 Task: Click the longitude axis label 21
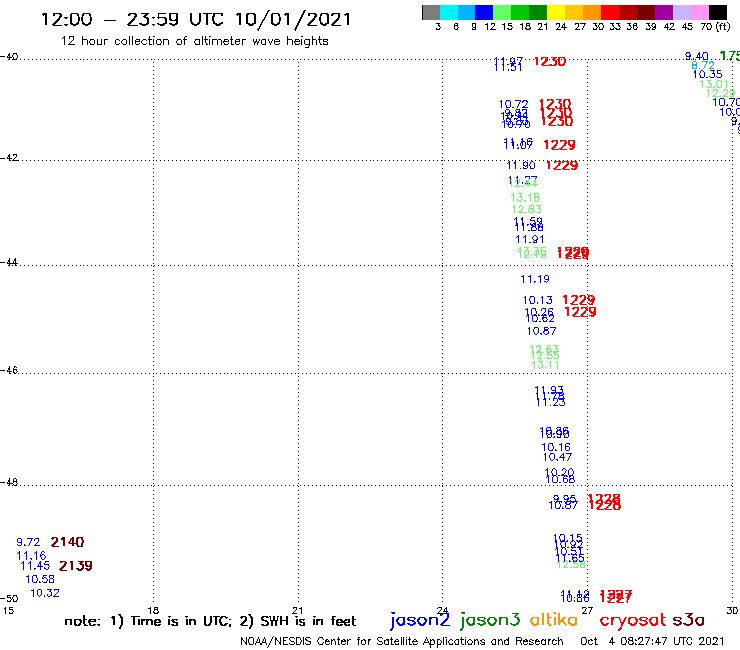pyautogui.click(x=298, y=610)
